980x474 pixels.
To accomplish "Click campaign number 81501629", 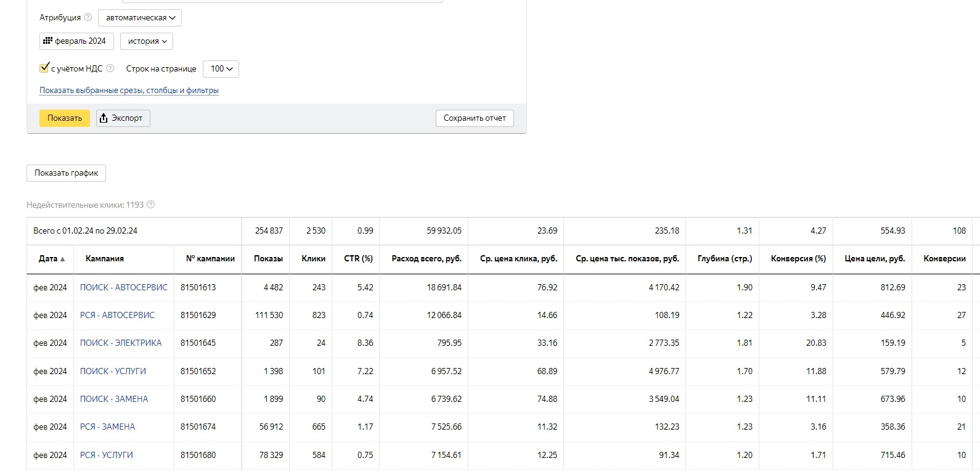I will pyautogui.click(x=198, y=315).
